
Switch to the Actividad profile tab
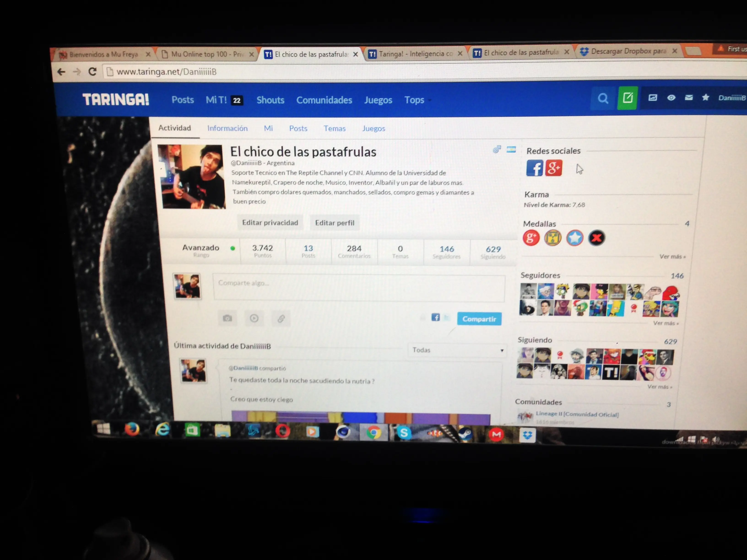(x=175, y=128)
